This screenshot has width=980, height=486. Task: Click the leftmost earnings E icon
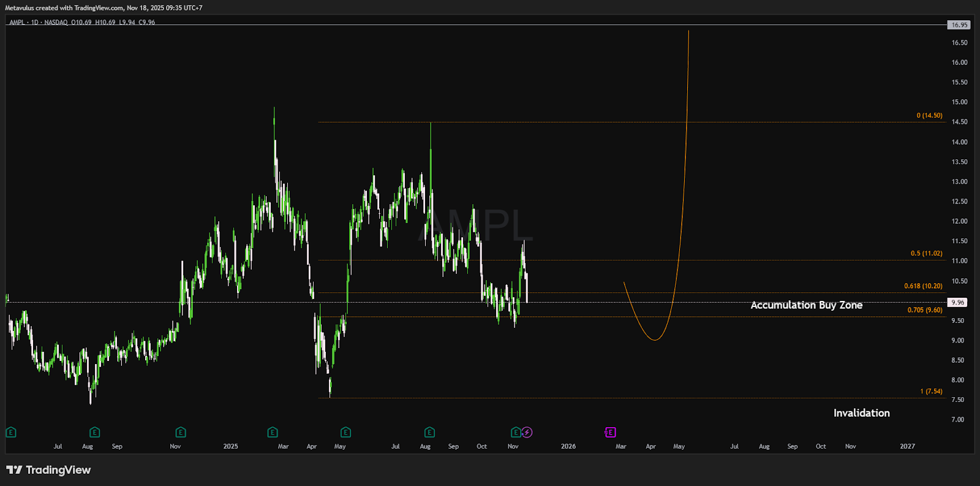[11, 433]
